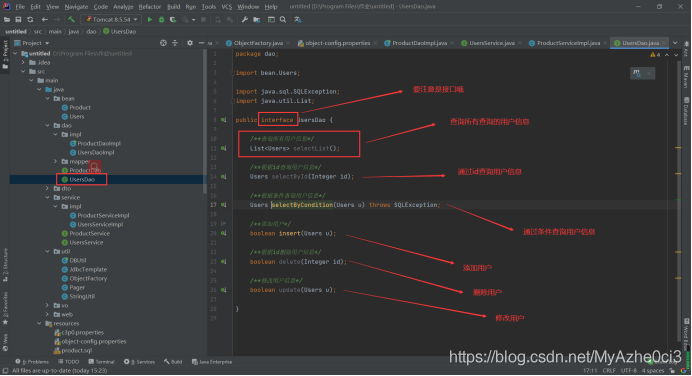The image size is (692, 376).
Task: Click the Project panel gear settings icon
Action: click(190, 43)
